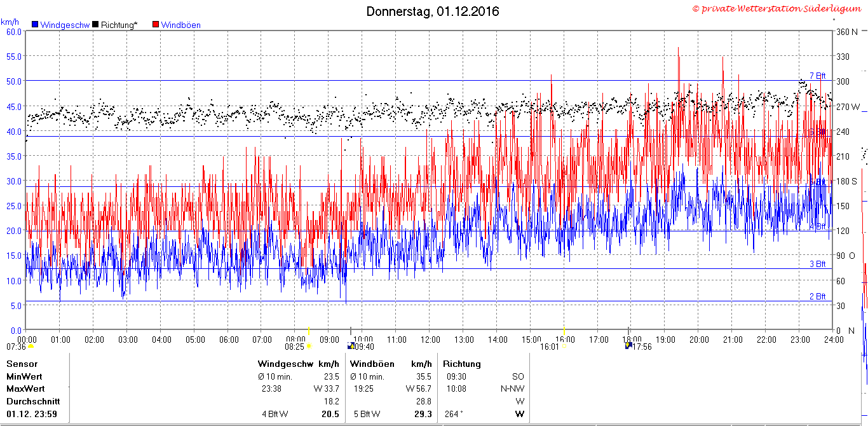Screen dimensions: 868x426
Task: Click the Windgeschw km/h column header
Action: tap(299, 364)
